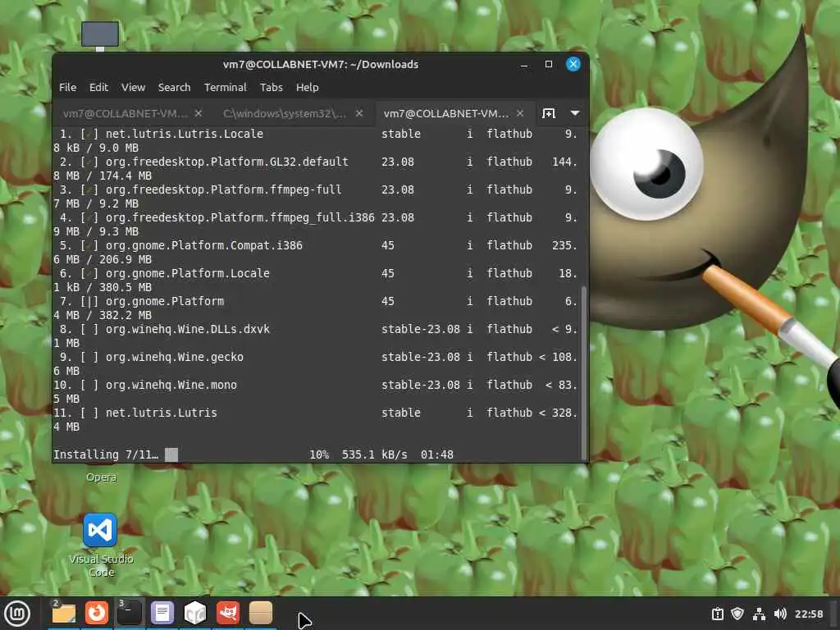This screenshot has width=840, height=630.
Task: Click org.gnome.Platform.Locale text
Action: (188, 273)
